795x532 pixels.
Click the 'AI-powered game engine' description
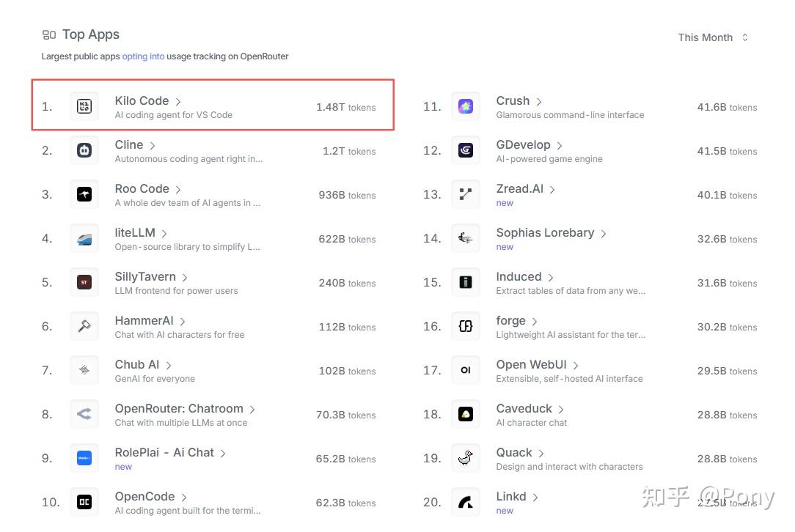549,159
